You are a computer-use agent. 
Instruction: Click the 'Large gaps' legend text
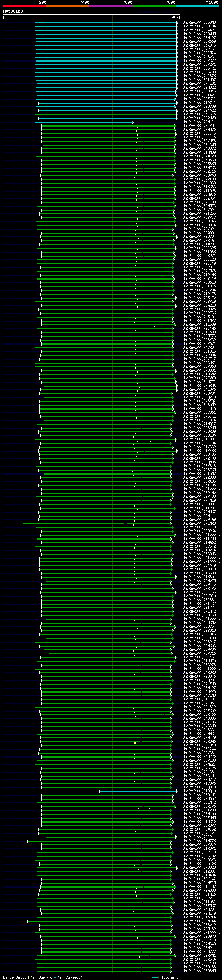[x=15, y=977]
